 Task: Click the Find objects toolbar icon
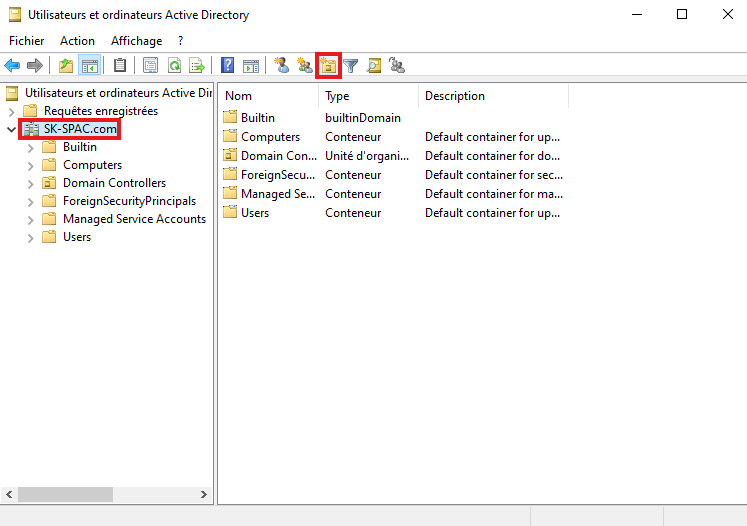point(374,66)
